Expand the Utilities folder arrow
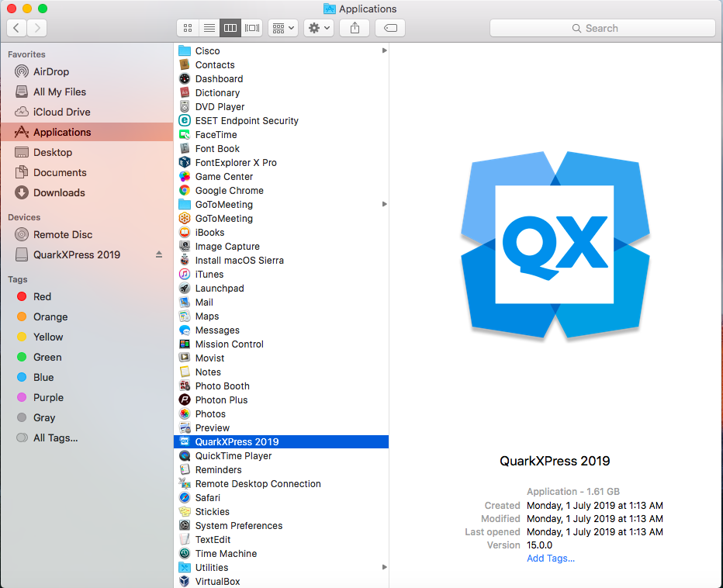 click(x=384, y=567)
